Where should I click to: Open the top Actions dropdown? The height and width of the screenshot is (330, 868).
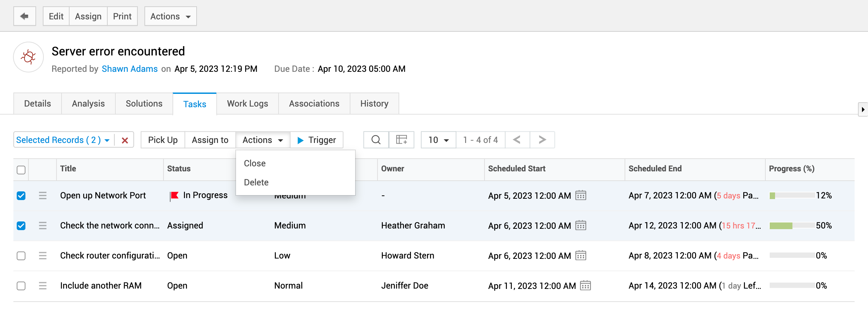pos(170,16)
